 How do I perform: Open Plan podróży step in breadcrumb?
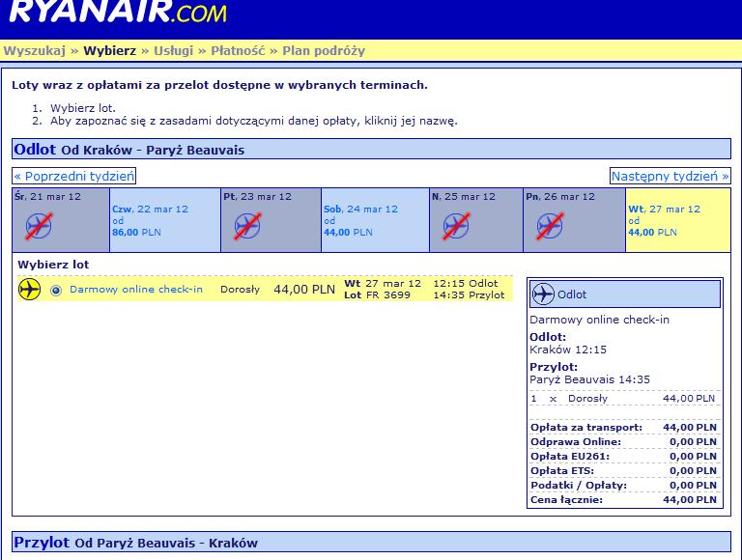click(324, 50)
